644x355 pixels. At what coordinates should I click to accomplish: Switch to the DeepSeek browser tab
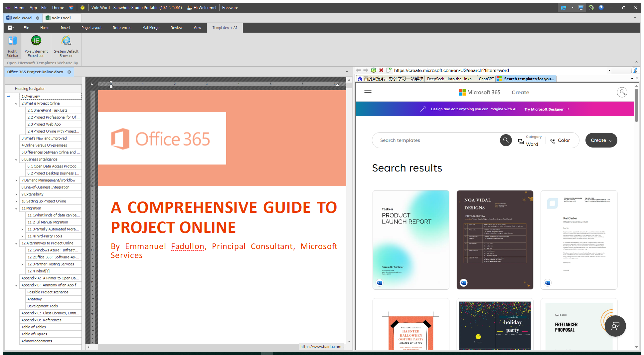451,79
